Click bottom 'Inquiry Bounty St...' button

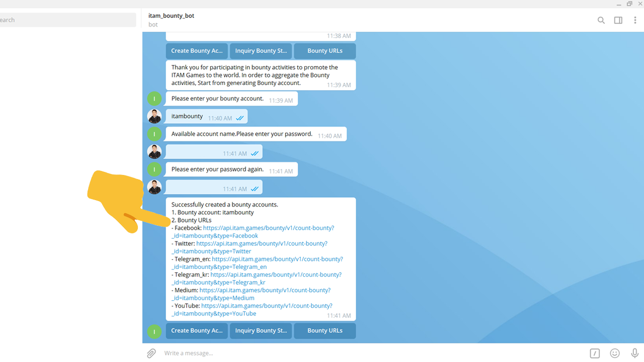pos(261,331)
